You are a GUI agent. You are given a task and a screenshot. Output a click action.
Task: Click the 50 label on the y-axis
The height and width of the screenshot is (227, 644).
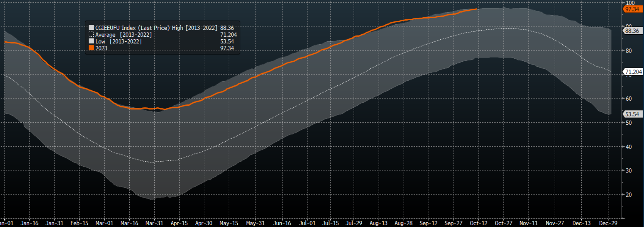point(629,123)
